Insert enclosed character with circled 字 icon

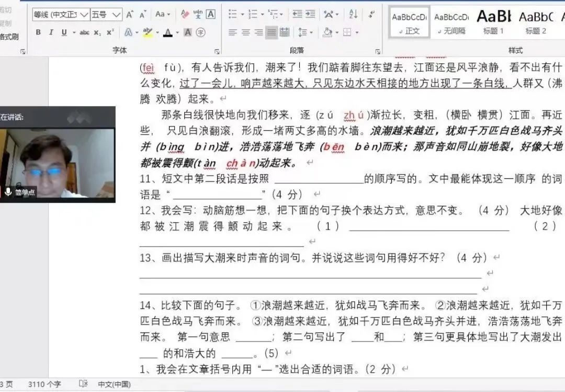201,32
